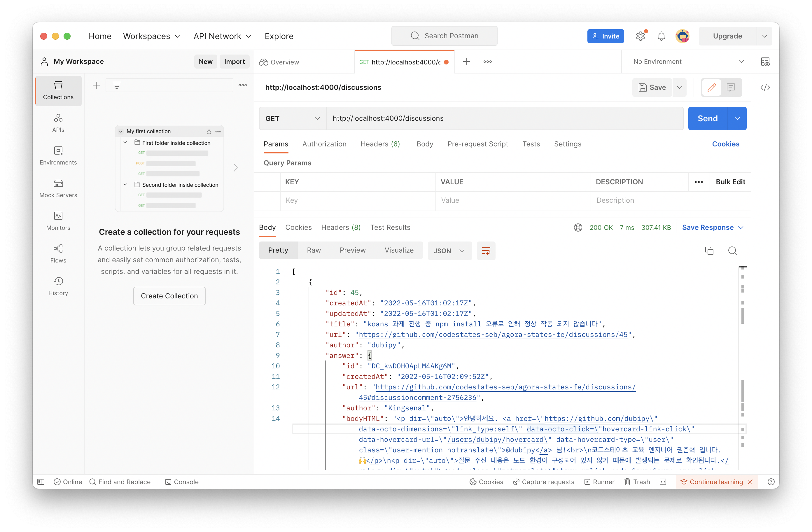Image resolution: width=812 pixels, height=532 pixels.
Task: Click the request URL input field
Action: [504, 118]
